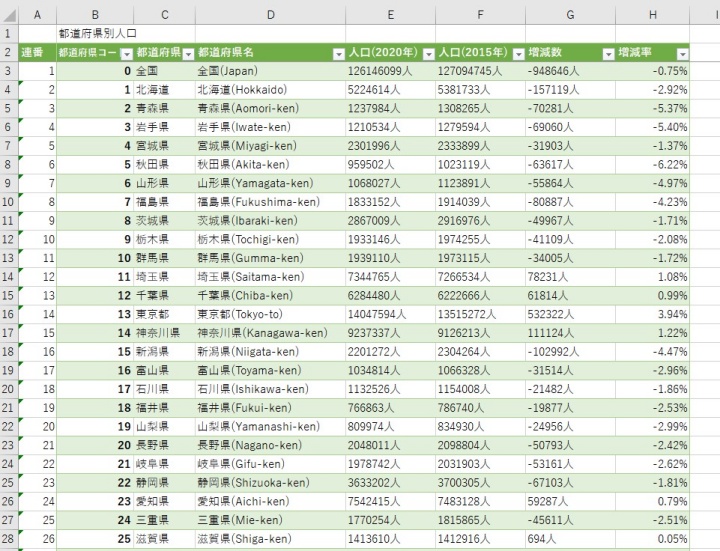Select cell 新潟県(Niigata-ken)

270,352
